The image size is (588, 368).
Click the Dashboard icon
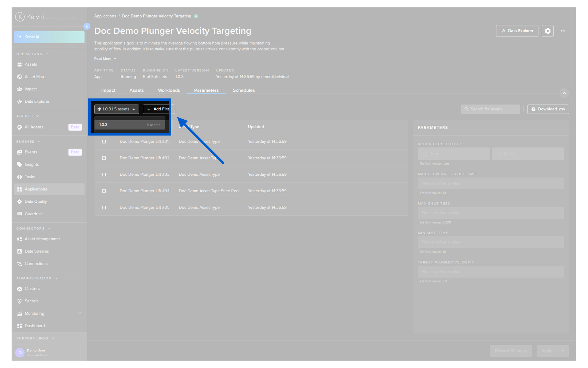[20, 326]
